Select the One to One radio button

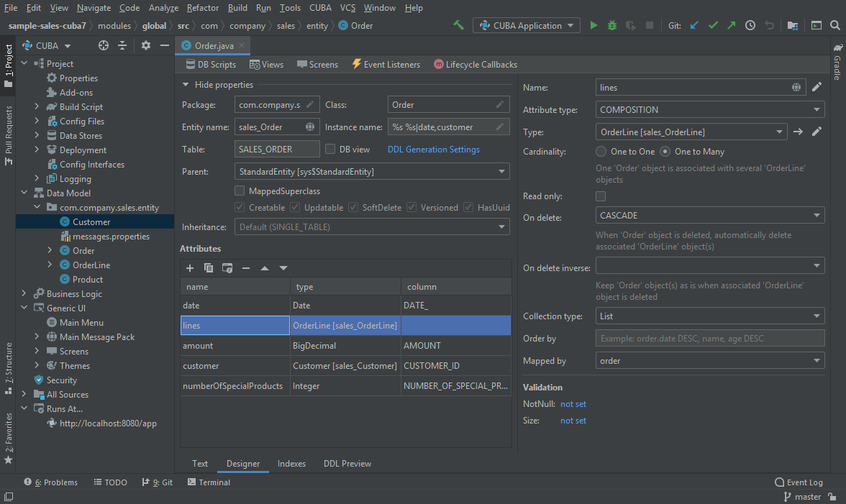pyautogui.click(x=601, y=152)
